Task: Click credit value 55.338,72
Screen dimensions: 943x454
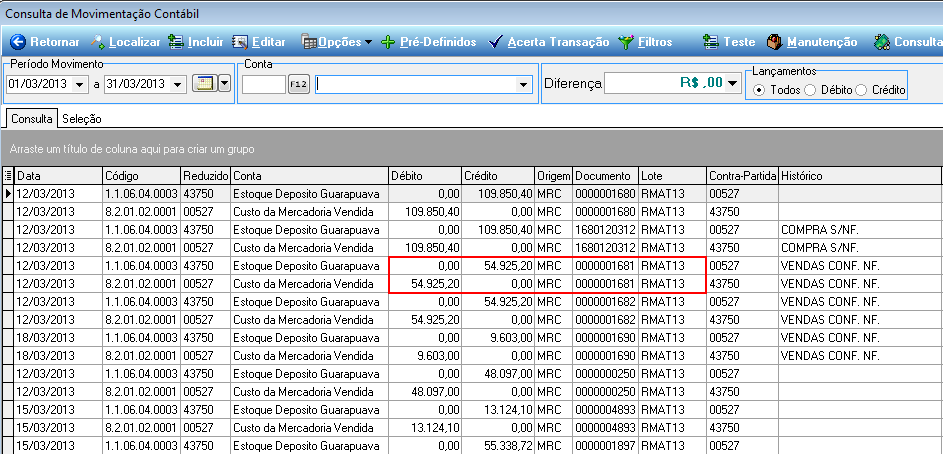Action: coord(498,446)
